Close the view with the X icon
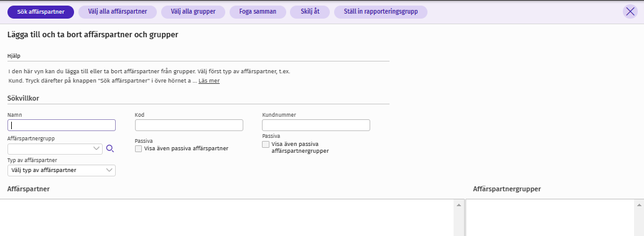This screenshot has width=644, height=236. pyautogui.click(x=630, y=11)
